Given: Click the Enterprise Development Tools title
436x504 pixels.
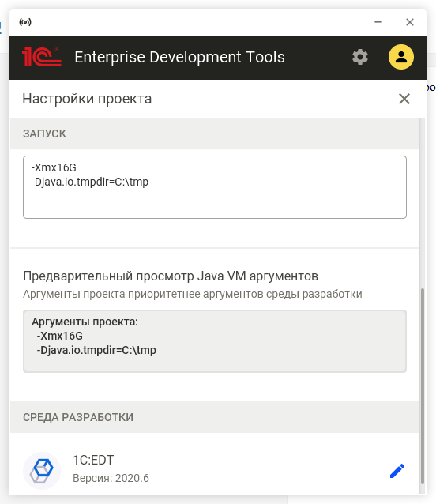Looking at the screenshot, I should (x=179, y=57).
